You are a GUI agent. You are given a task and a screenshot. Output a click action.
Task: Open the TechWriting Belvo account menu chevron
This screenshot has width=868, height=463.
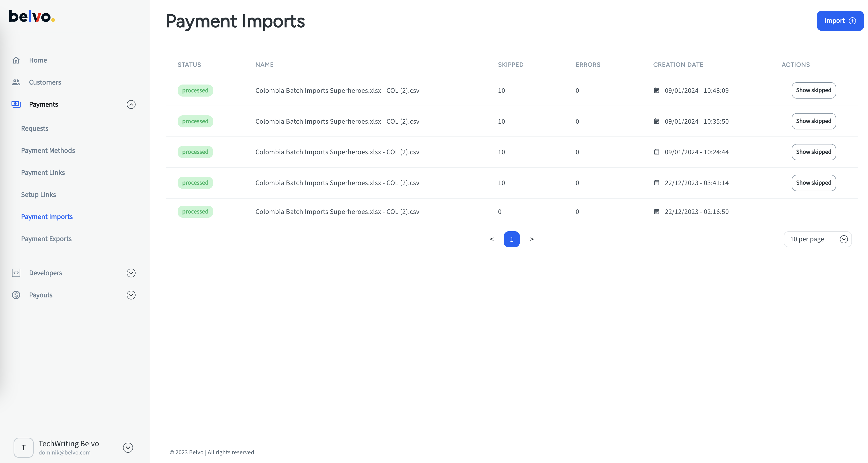click(128, 447)
